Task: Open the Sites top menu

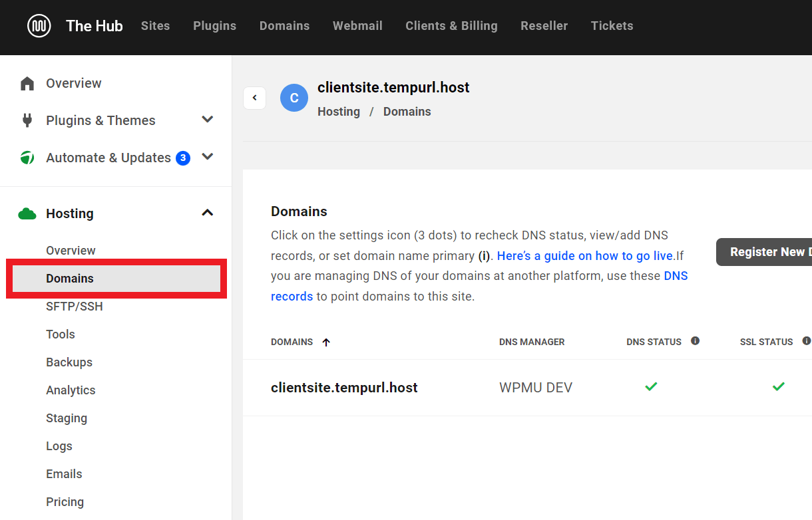Action: coord(155,26)
